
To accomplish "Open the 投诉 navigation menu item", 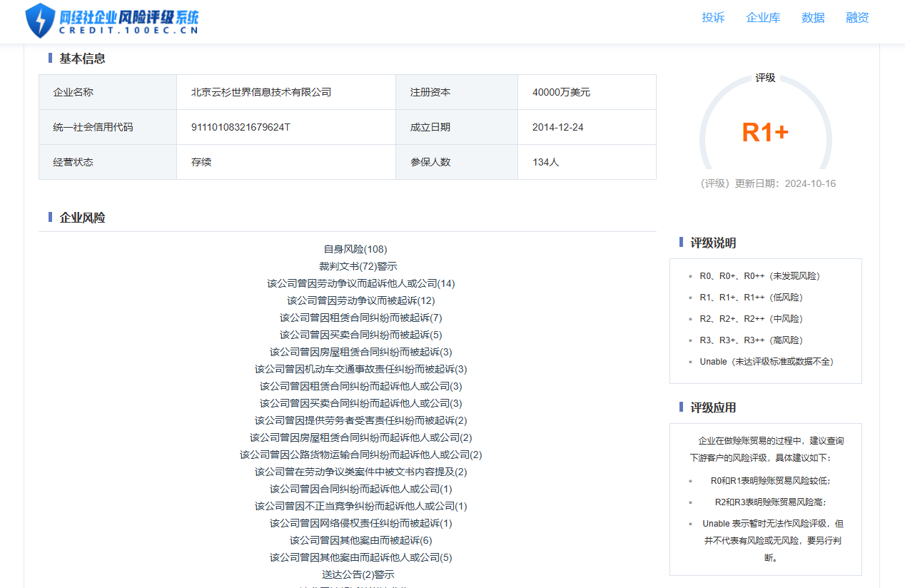I will [713, 18].
